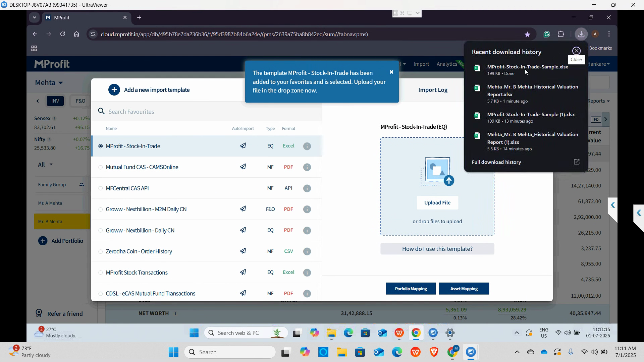
Task: Click the plus icon to add import template
Action: pos(114,90)
